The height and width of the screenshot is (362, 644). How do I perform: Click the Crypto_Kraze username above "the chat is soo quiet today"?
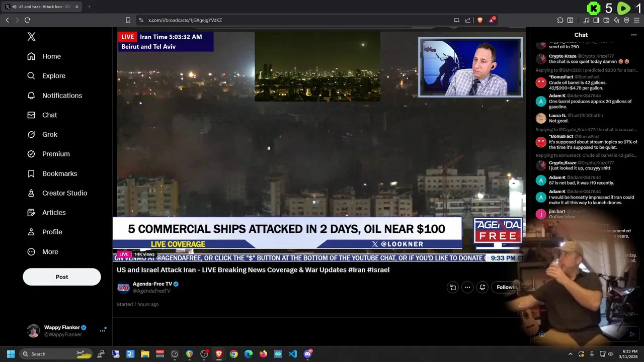(562, 56)
